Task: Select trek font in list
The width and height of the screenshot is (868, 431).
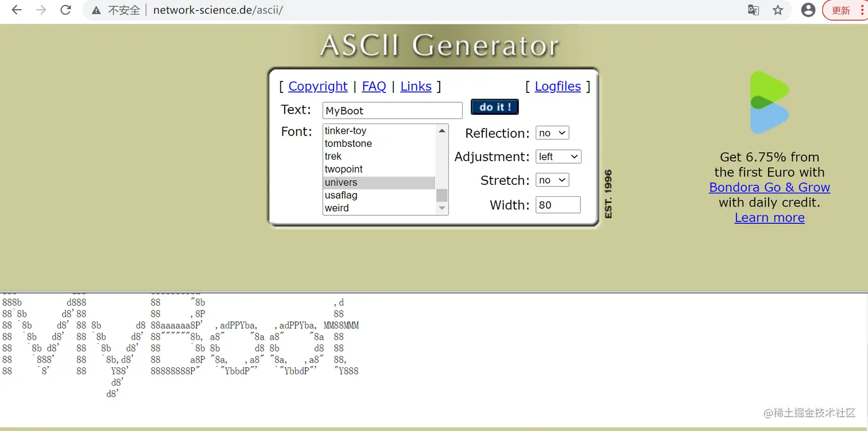Action: 379,157
